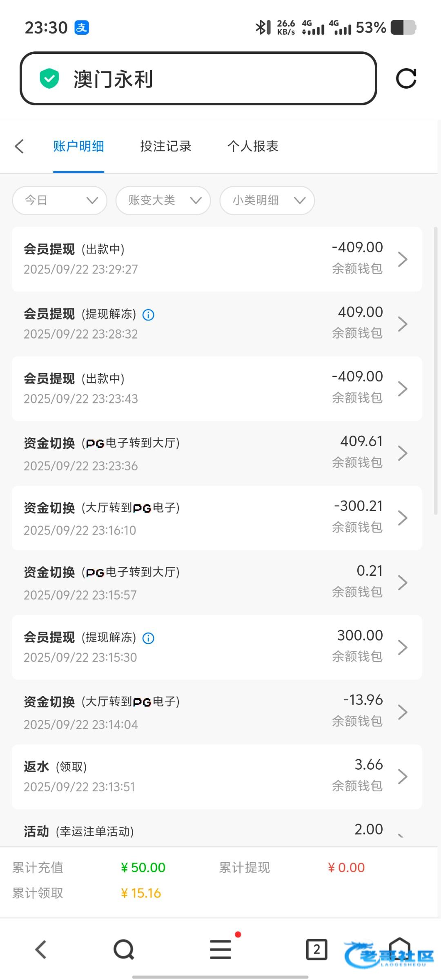Tap info icon on 23:15:30 提现解冻 entry

(x=148, y=638)
